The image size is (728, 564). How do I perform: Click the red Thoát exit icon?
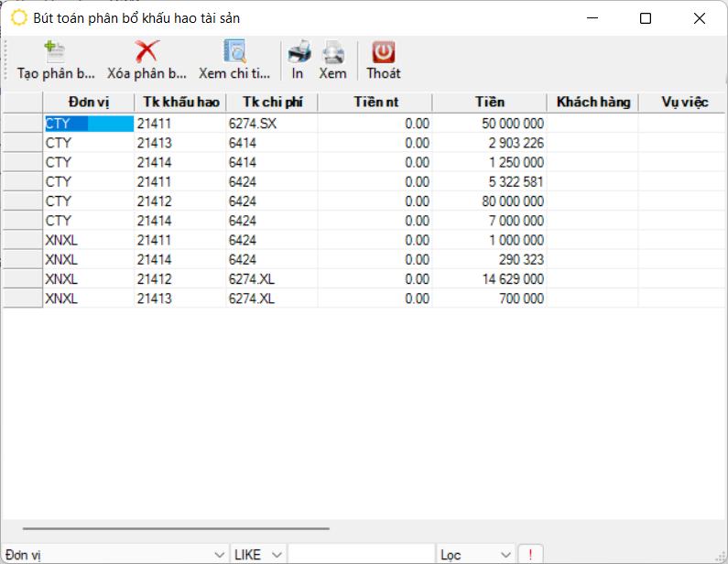(383, 52)
